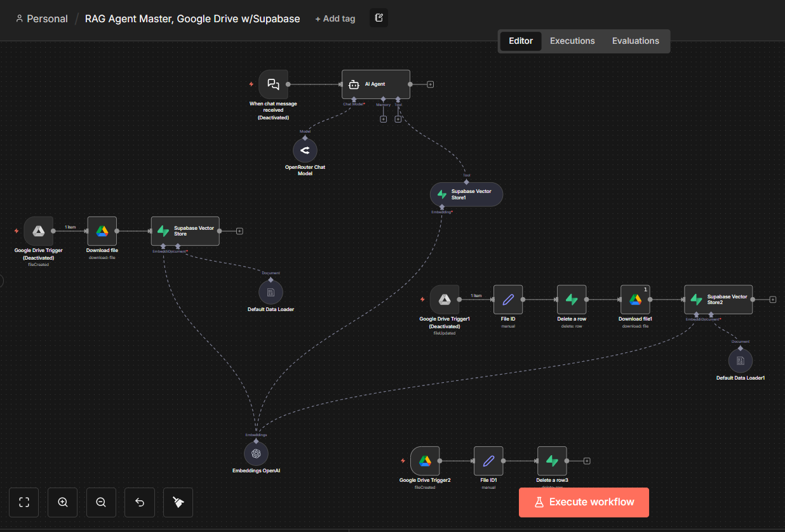Viewport: 785px width, 532px height.
Task: Open the When chat message received trigger
Action: click(x=273, y=83)
